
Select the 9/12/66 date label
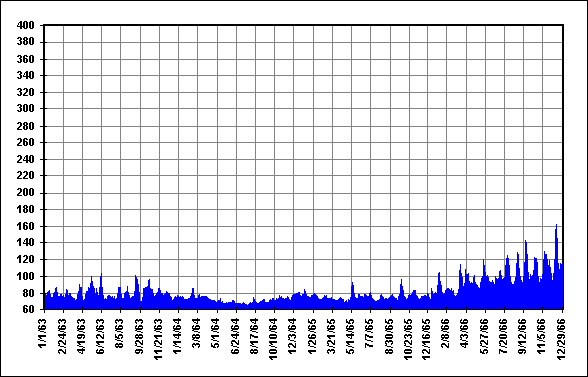(x=522, y=336)
